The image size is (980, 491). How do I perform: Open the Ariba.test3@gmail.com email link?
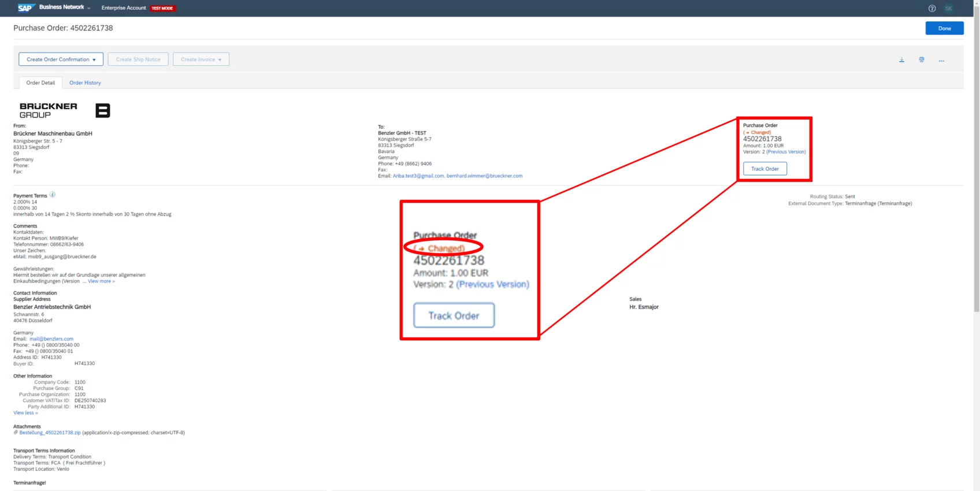click(418, 176)
